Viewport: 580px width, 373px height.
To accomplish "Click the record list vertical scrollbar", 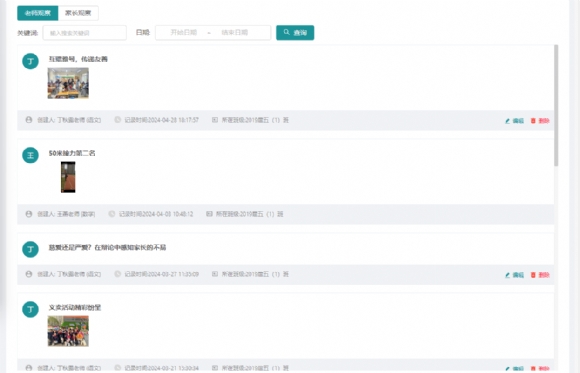I will pos(556,105).
